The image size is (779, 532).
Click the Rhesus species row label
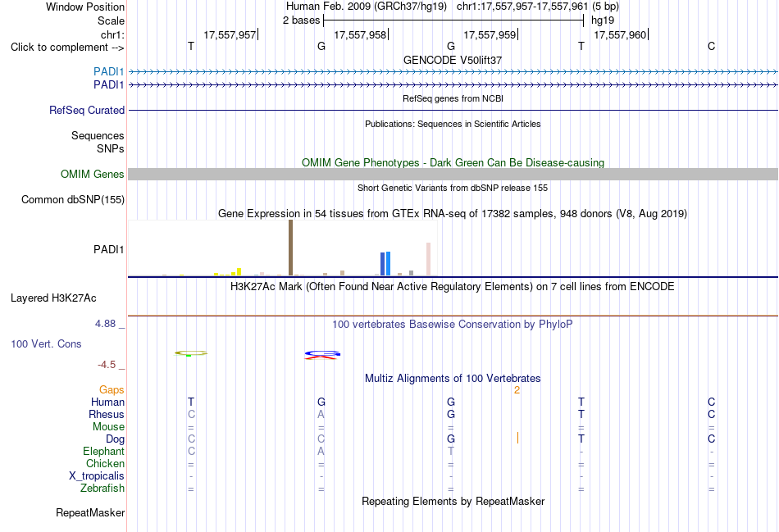(107, 414)
